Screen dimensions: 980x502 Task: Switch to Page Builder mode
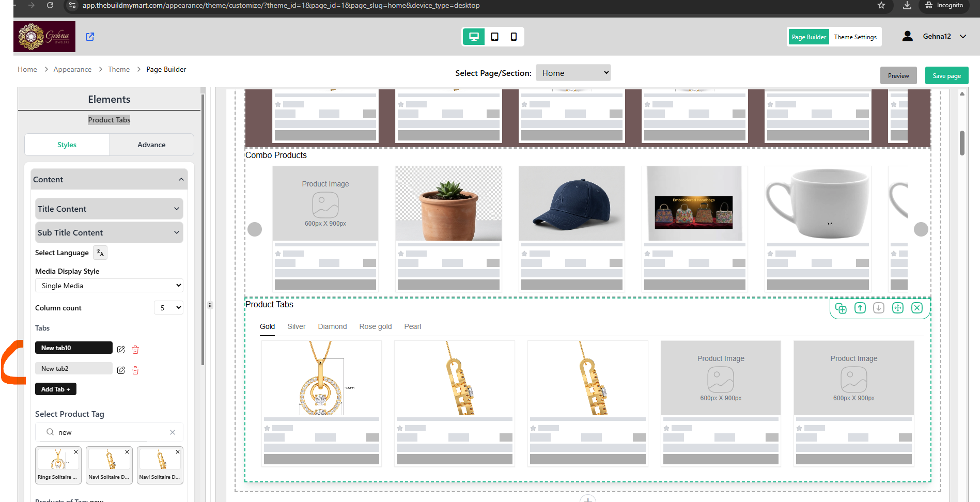808,37
